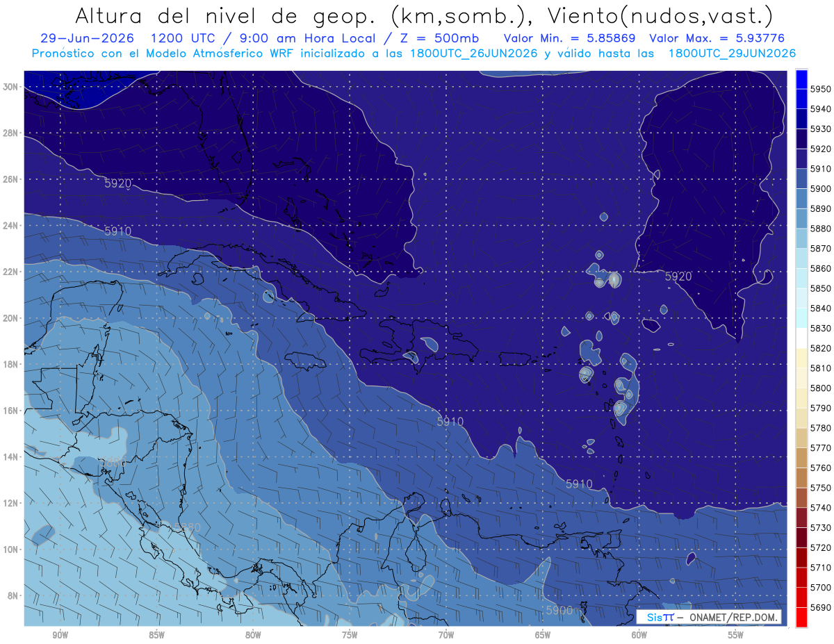Click the '20N' latitude axis label
This screenshot has width=834, height=644.
tap(11, 318)
